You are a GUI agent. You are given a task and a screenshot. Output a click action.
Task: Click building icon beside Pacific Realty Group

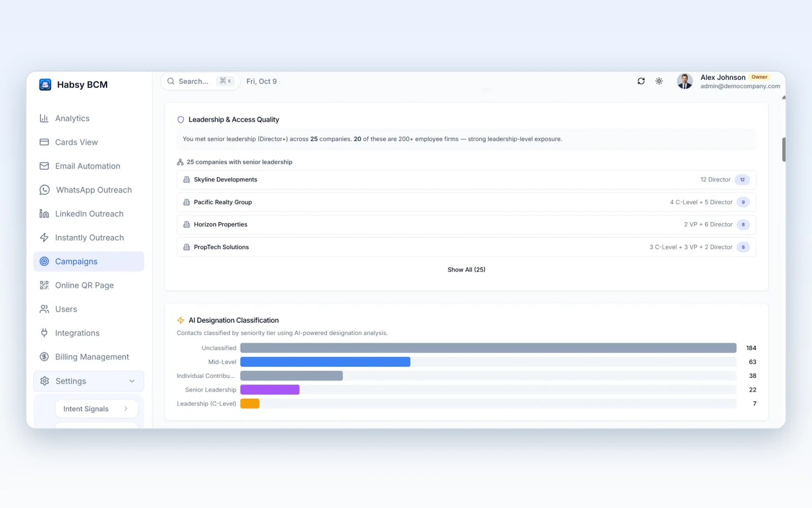(187, 202)
